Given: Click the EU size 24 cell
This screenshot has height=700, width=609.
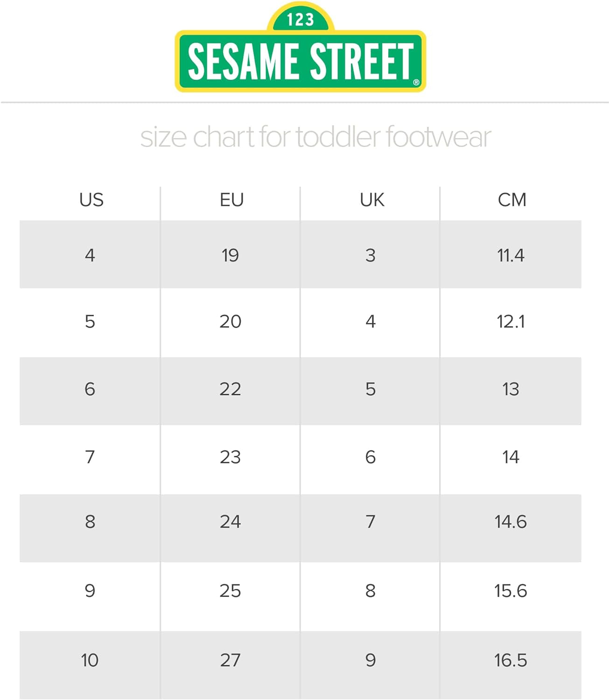Looking at the screenshot, I should tap(230, 522).
